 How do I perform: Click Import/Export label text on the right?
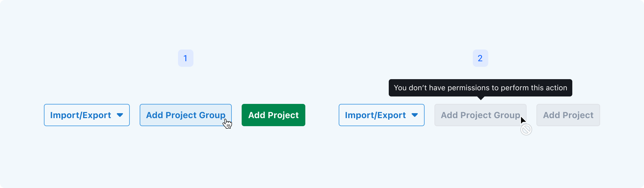(375, 115)
